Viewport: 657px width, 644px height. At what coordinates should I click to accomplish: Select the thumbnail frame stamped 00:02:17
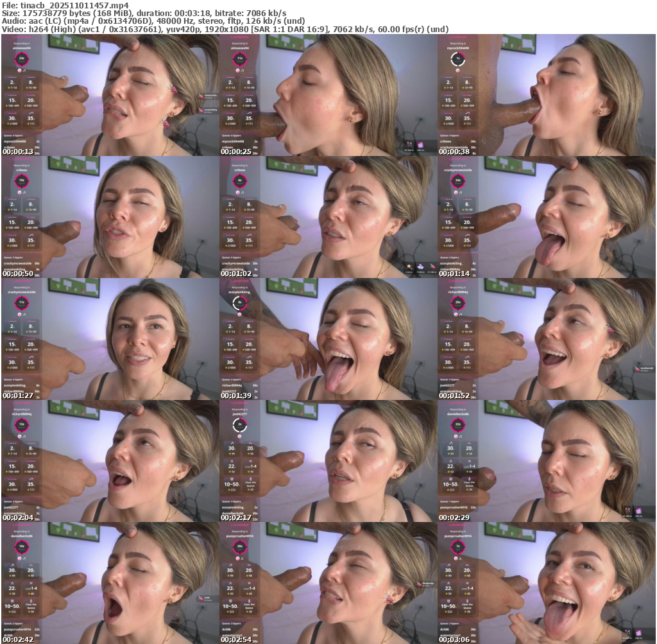tap(328, 461)
